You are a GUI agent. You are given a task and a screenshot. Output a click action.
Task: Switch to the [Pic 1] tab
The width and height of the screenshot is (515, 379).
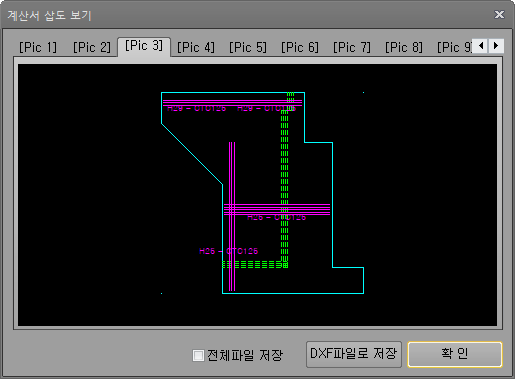pos(38,47)
